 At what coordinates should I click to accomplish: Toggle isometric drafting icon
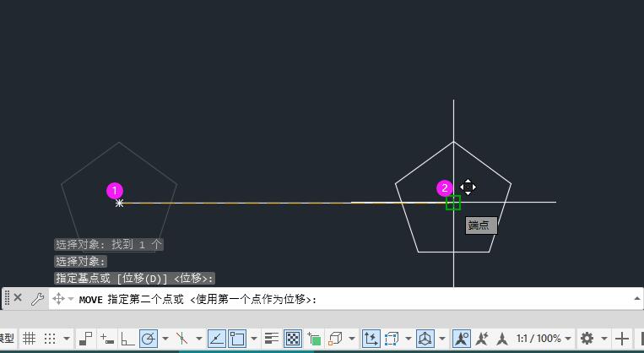181,339
